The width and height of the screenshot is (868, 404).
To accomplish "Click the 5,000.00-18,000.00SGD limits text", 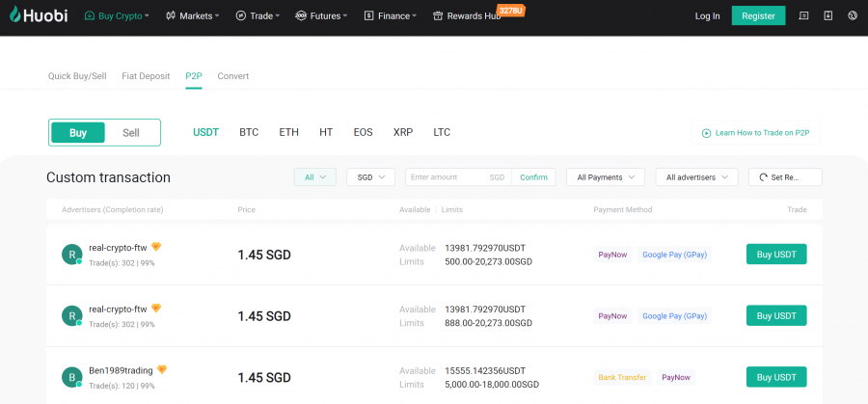I will click(492, 385).
